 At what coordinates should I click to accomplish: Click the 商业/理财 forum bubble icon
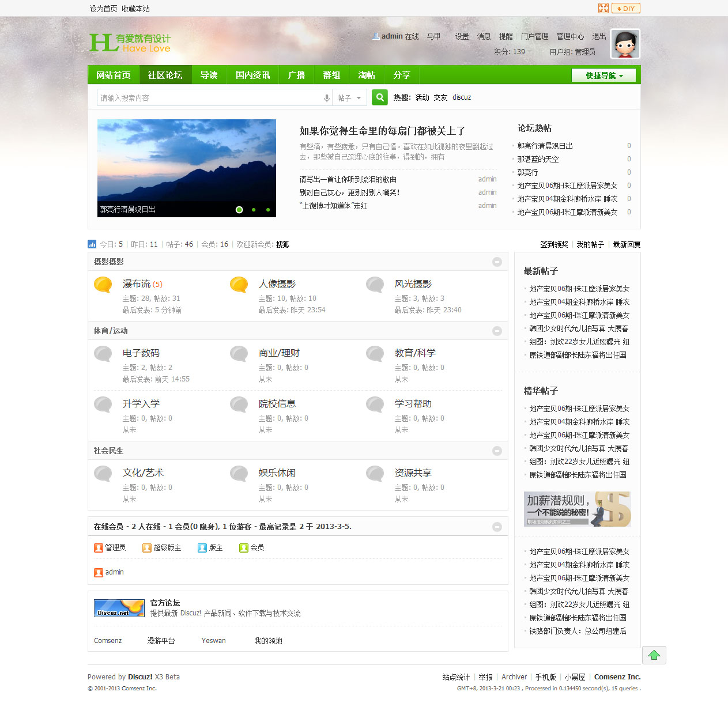pos(239,354)
